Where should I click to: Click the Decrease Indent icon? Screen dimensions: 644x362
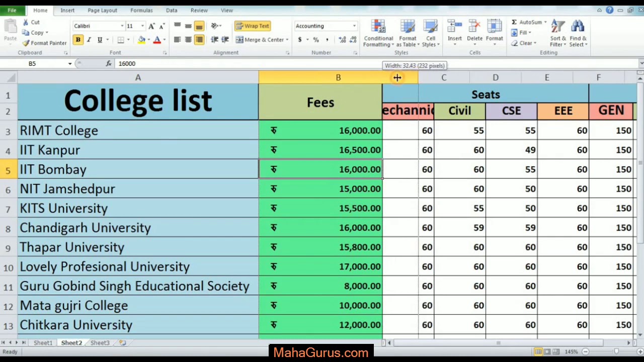click(215, 40)
